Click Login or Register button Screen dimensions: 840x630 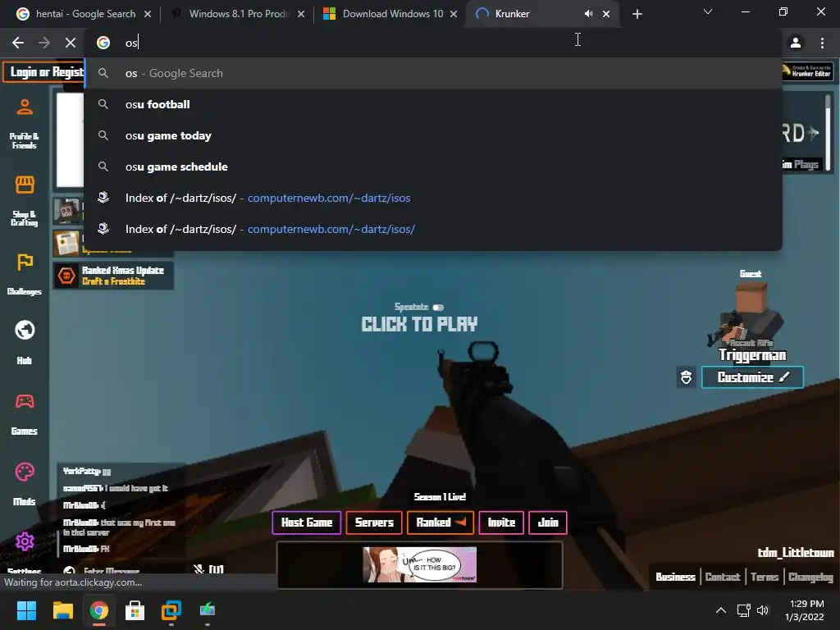(x=44, y=72)
